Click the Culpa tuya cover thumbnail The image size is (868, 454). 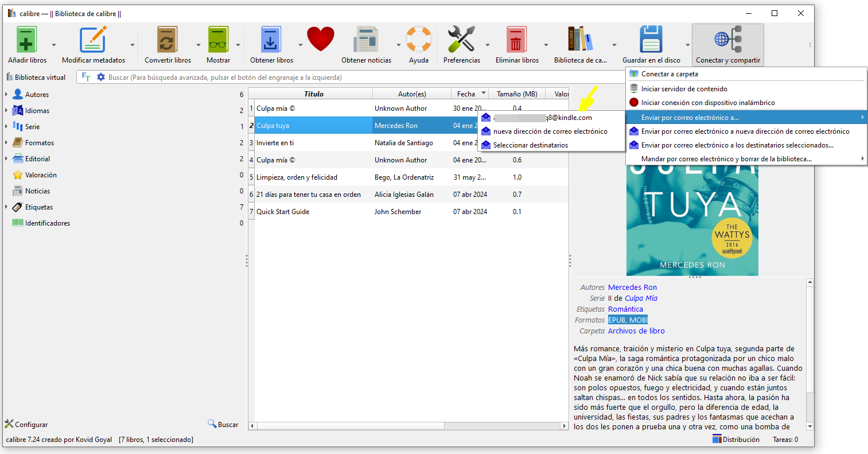[692, 220]
